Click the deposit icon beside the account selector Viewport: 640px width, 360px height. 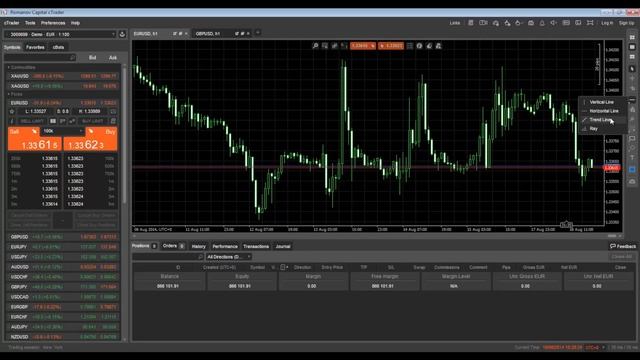(122, 34)
